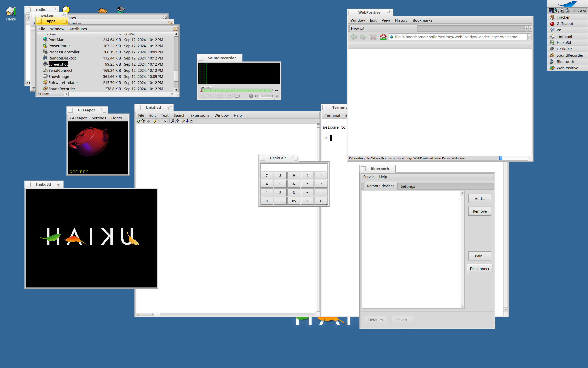The image size is (588, 368).
Task: Click the open folder icon in Pe toolbar
Action: pyautogui.click(x=143, y=121)
